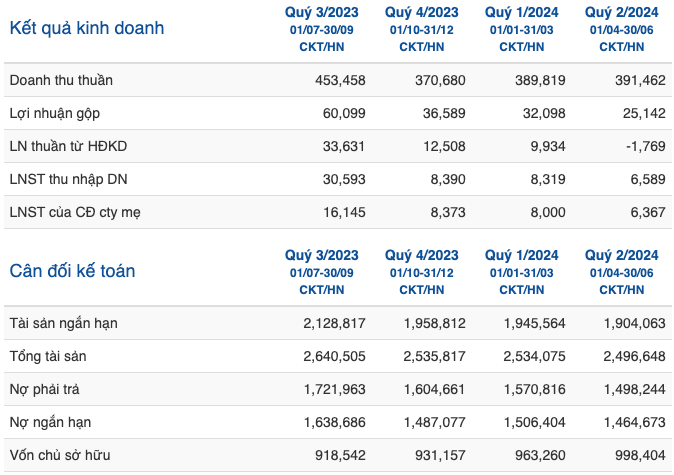Select the LNST của CĐ cty mẹ row
Viewport: 674px width, 475px height.
338,212
